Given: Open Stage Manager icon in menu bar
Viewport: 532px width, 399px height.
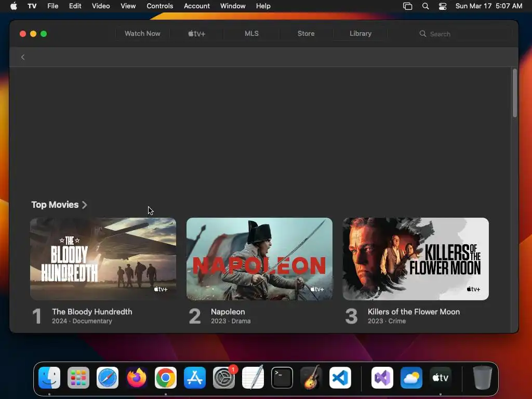Looking at the screenshot, I should coord(407,6).
